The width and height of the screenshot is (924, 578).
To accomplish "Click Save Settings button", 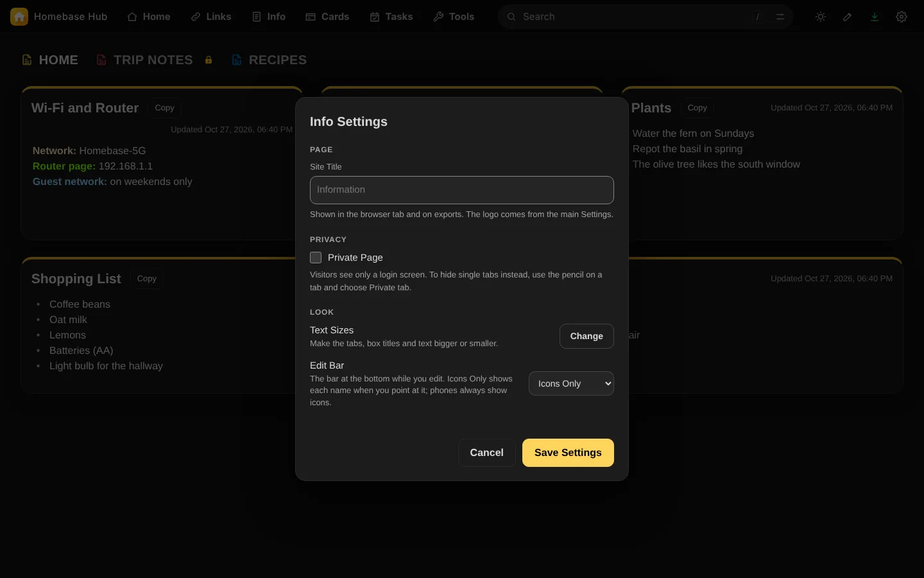I will point(568,453).
